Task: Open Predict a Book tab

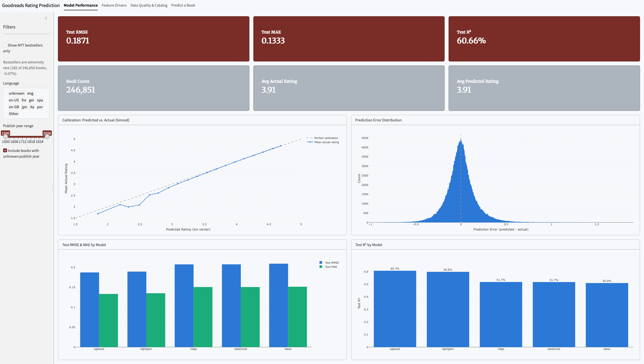Action: [183, 5]
